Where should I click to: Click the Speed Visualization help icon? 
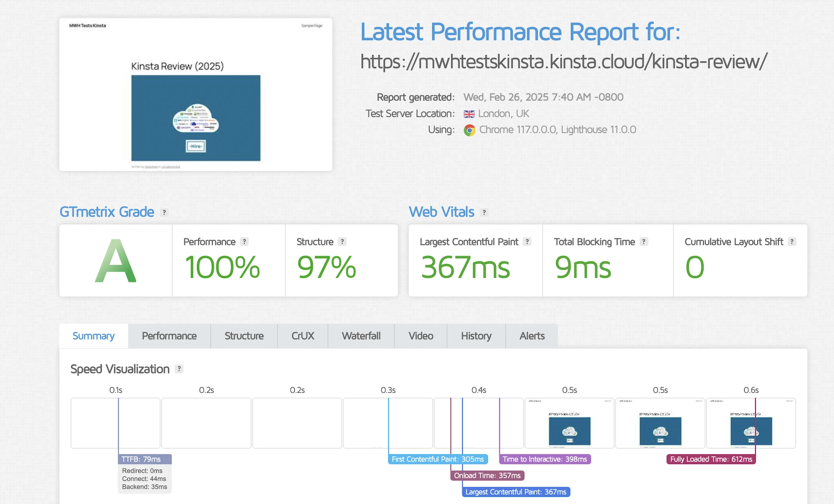pos(179,369)
